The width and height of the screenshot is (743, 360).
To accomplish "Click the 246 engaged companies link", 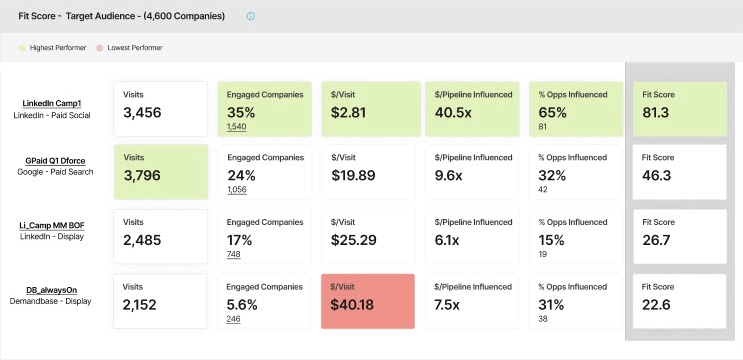I will click(234, 319).
